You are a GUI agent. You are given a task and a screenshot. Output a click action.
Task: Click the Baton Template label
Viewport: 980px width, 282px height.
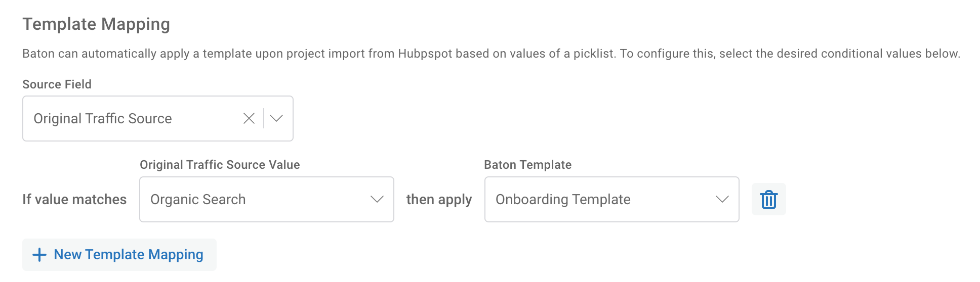[528, 165]
